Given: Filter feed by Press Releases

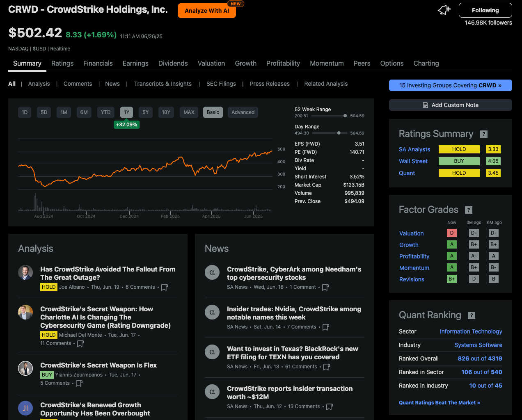Looking at the screenshot, I should pyautogui.click(x=270, y=84).
